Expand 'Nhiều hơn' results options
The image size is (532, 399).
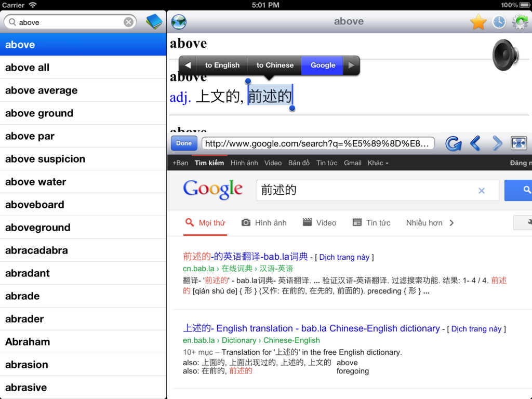coord(430,223)
